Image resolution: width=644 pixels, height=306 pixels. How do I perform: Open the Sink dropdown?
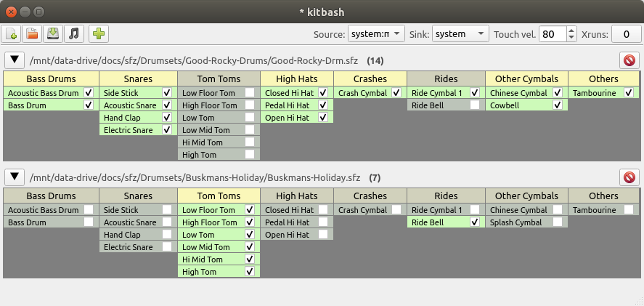point(460,34)
